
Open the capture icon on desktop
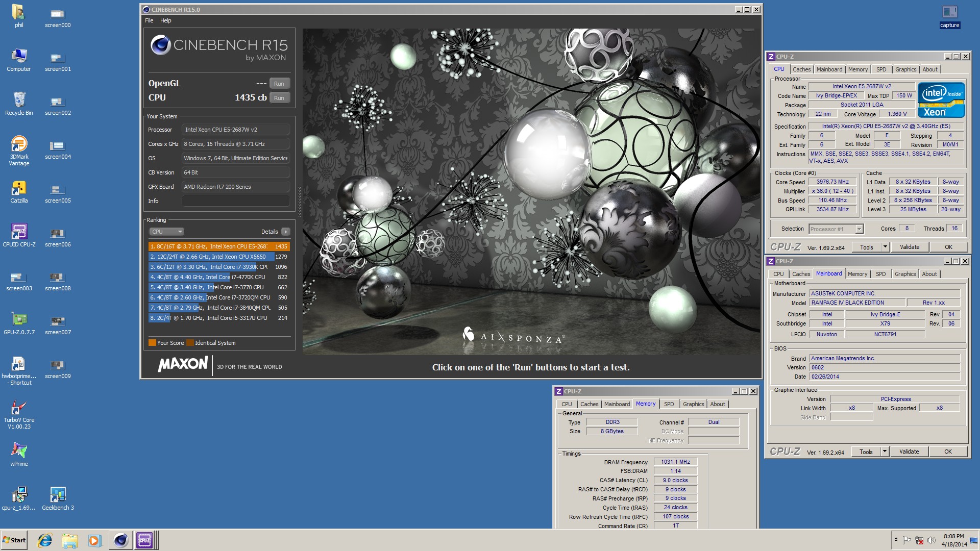point(949,16)
